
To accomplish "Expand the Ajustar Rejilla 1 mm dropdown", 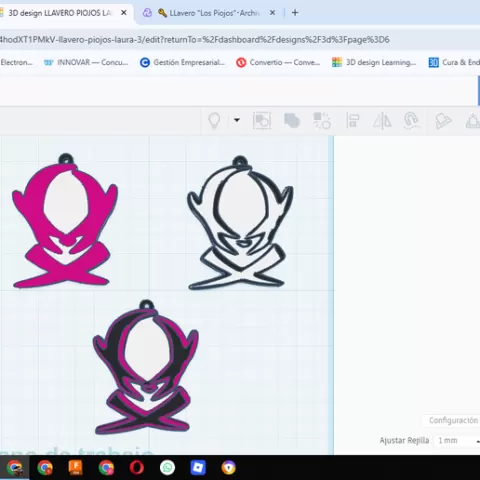I will (458, 441).
